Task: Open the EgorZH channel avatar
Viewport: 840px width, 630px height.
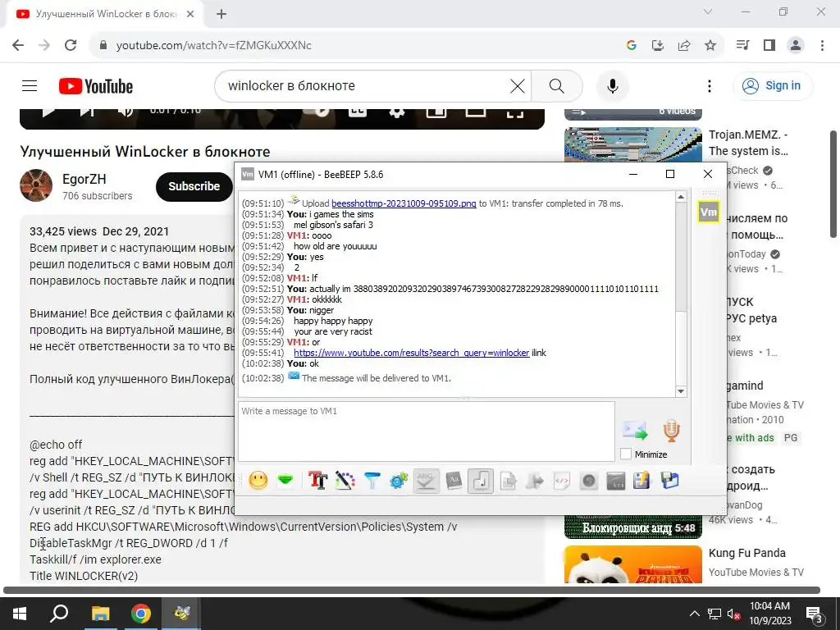Action: coord(36,185)
